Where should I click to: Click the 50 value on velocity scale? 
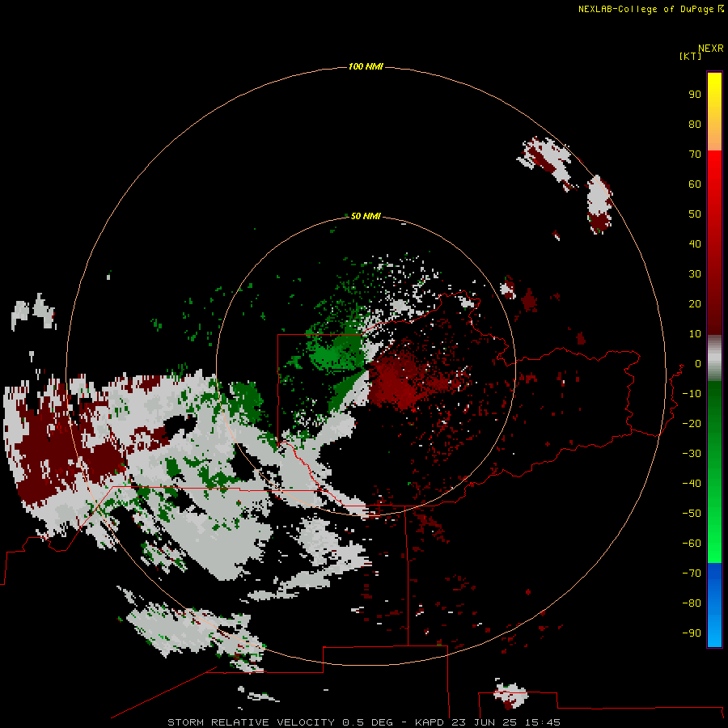point(695,214)
